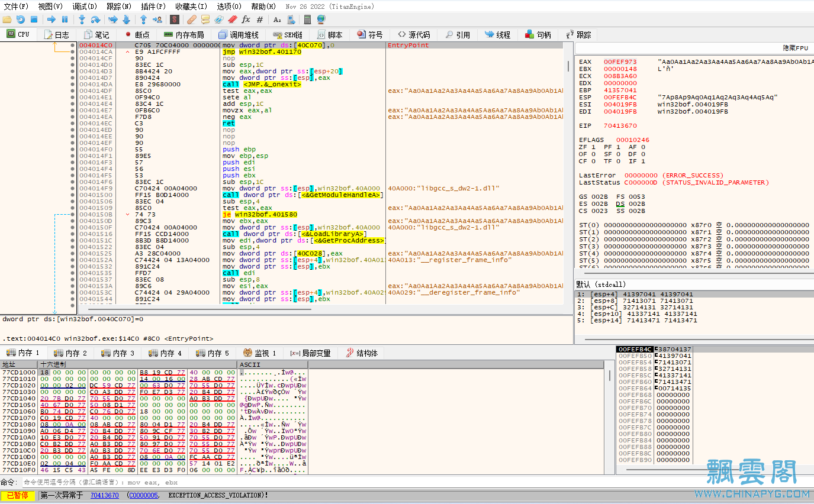Click the Step Into icon
814x504 pixels.
(x=82, y=20)
